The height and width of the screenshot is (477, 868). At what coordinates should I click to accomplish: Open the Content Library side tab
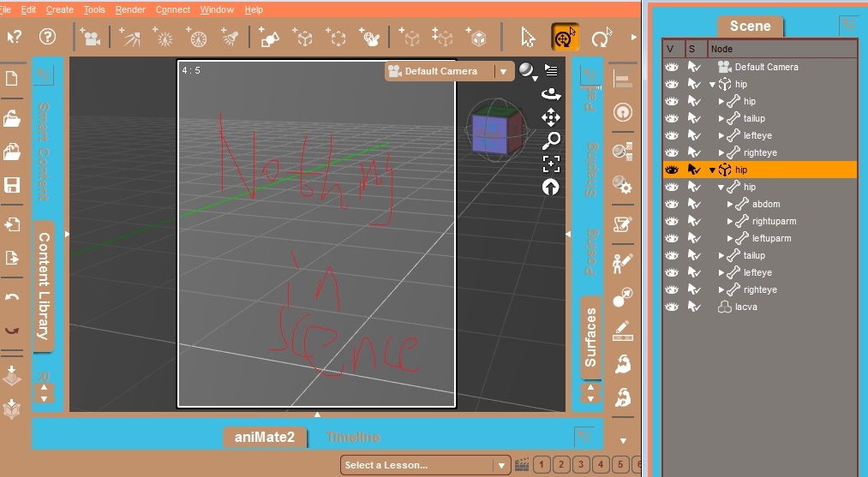click(44, 285)
